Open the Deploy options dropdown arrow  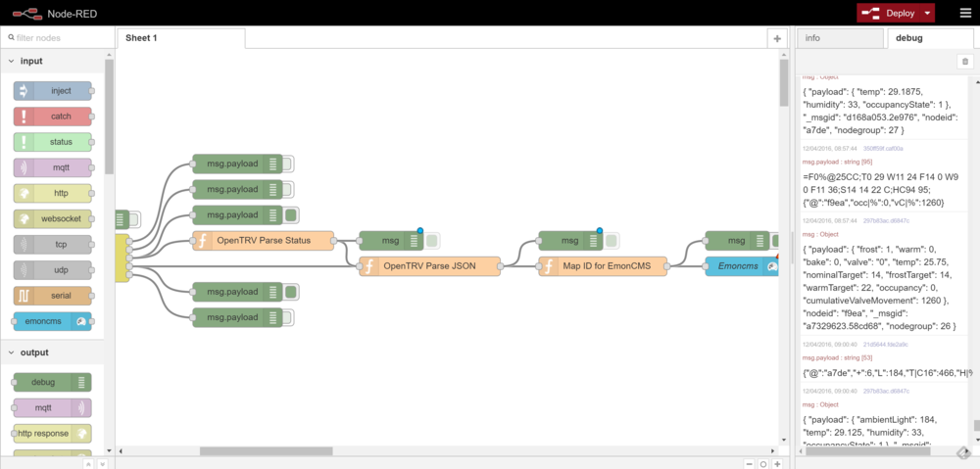pyautogui.click(x=927, y=13)
